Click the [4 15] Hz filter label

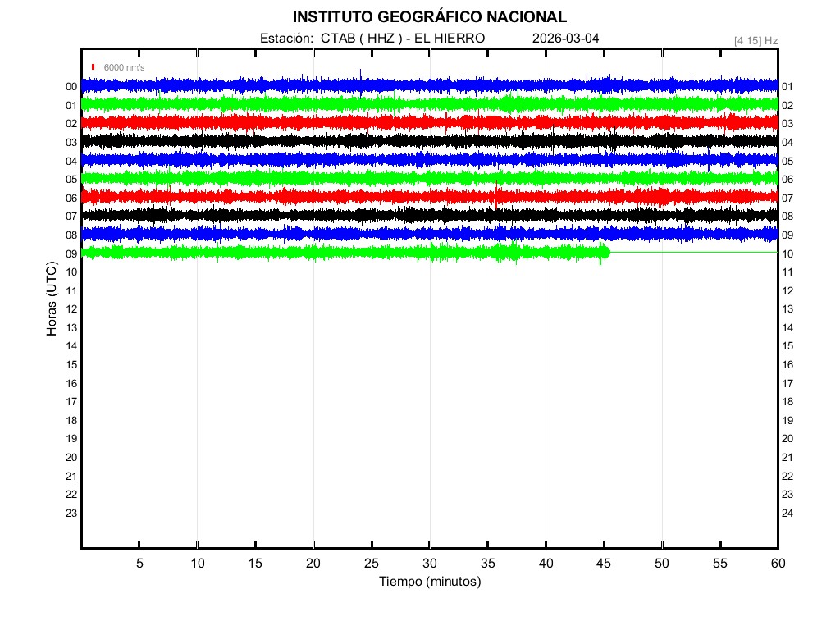pyautogui.click(x=756, y=39)
